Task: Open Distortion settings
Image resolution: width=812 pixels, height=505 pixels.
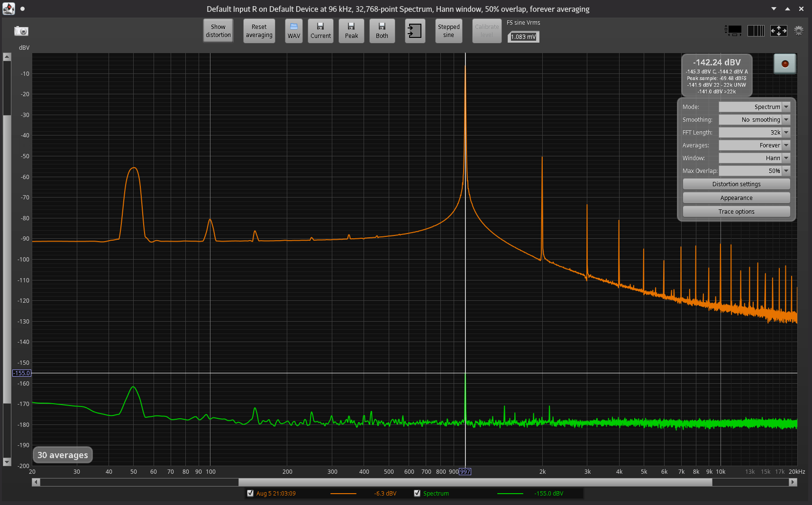Action: 736,184
